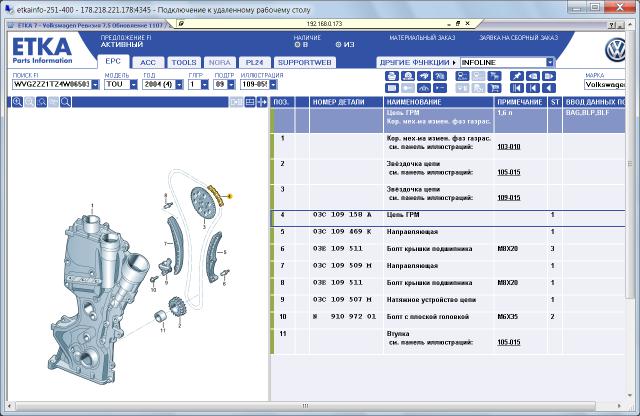Open the Год dropdown showing 2004 (4)
This screenshot has width=640, height=416.
pyautogui.click(x=179, y=85)
